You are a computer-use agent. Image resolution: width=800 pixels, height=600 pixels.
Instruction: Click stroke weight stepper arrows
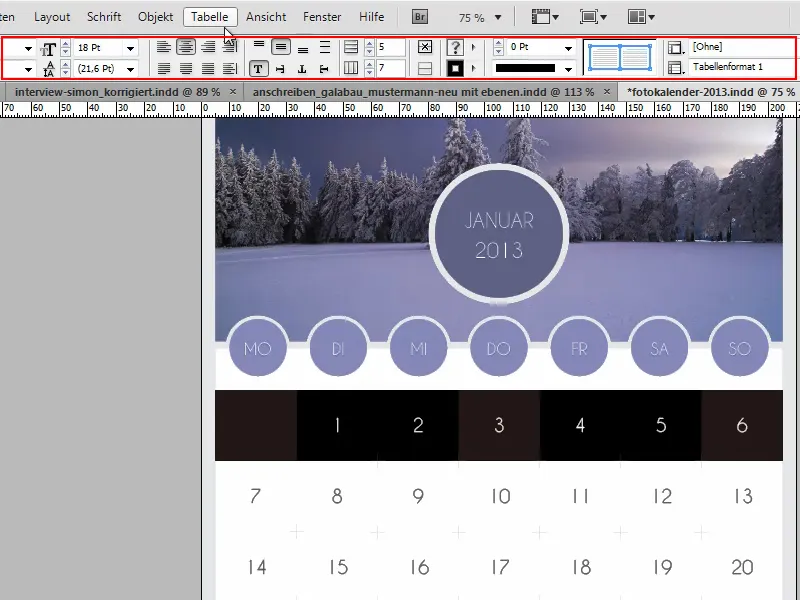(498, 47)
